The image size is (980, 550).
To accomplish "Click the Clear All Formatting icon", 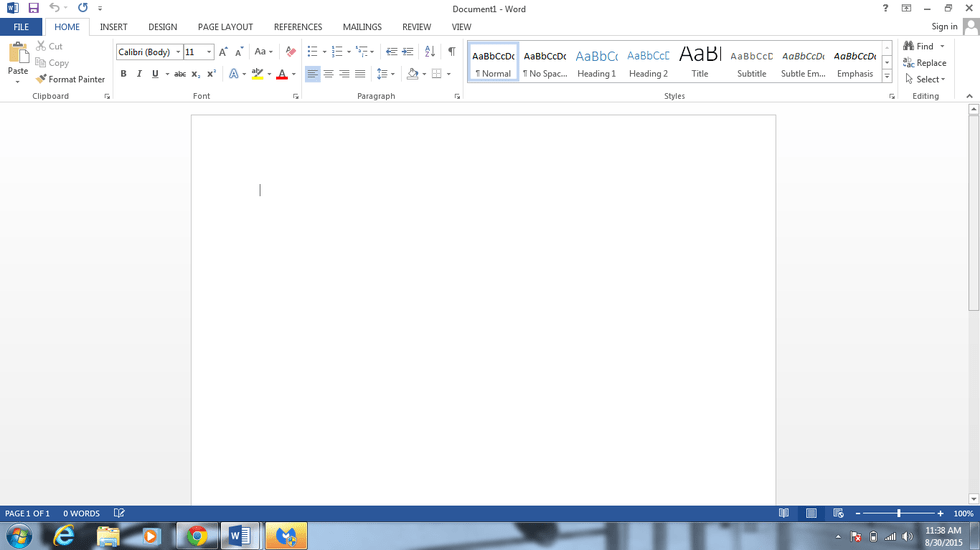I will 291,52.
